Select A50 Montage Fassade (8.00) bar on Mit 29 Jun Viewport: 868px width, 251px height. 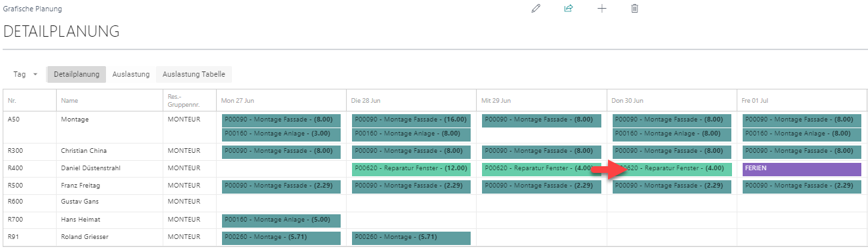pyautogui.click(x=541, y=120)
